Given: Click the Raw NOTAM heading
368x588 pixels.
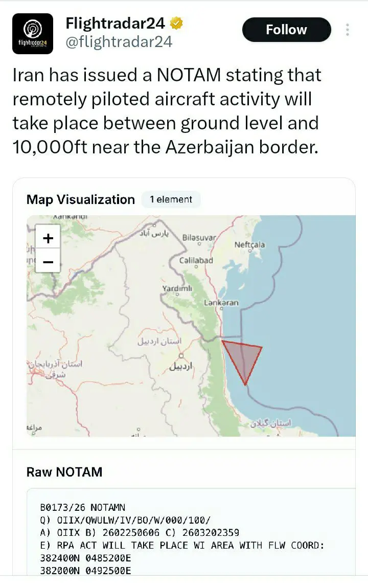Looking at the screenshot, I should [x=64, y=471].
